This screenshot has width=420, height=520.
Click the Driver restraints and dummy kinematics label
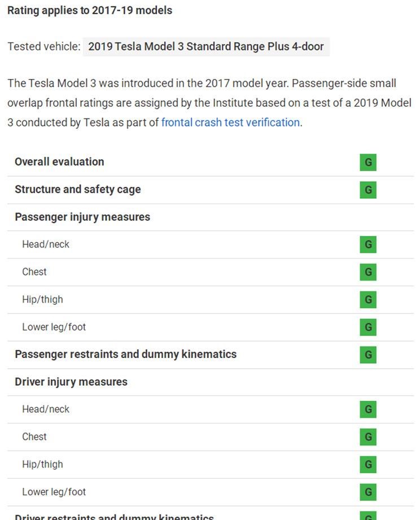pos(115,517)
